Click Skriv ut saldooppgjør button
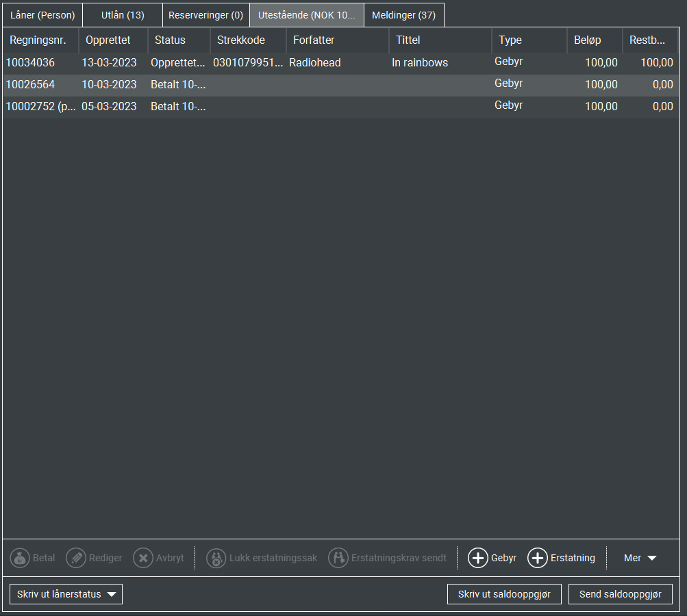Viewport: 687px width, 616px height. tap(504, 594)
